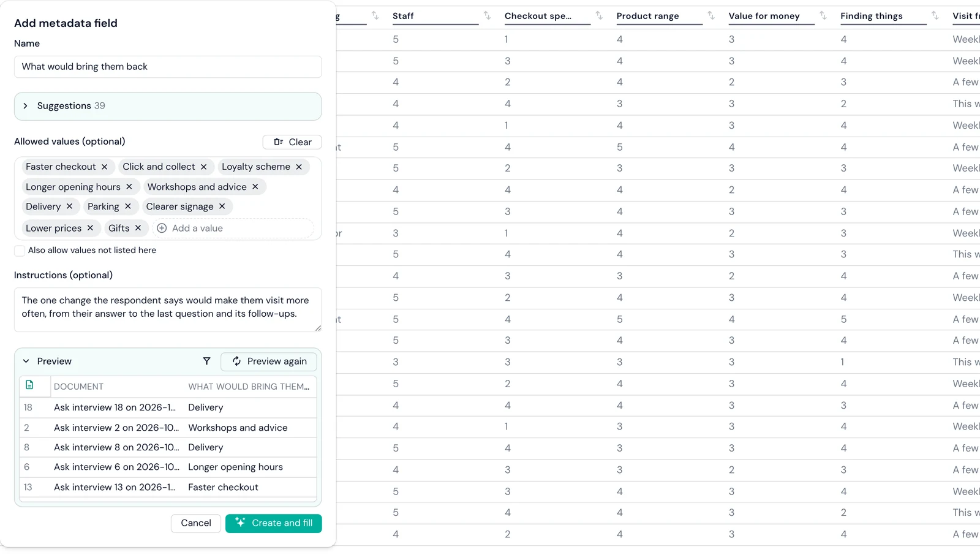Remove the Delivery allowed value
980x560 pixels.
(69, 206)
